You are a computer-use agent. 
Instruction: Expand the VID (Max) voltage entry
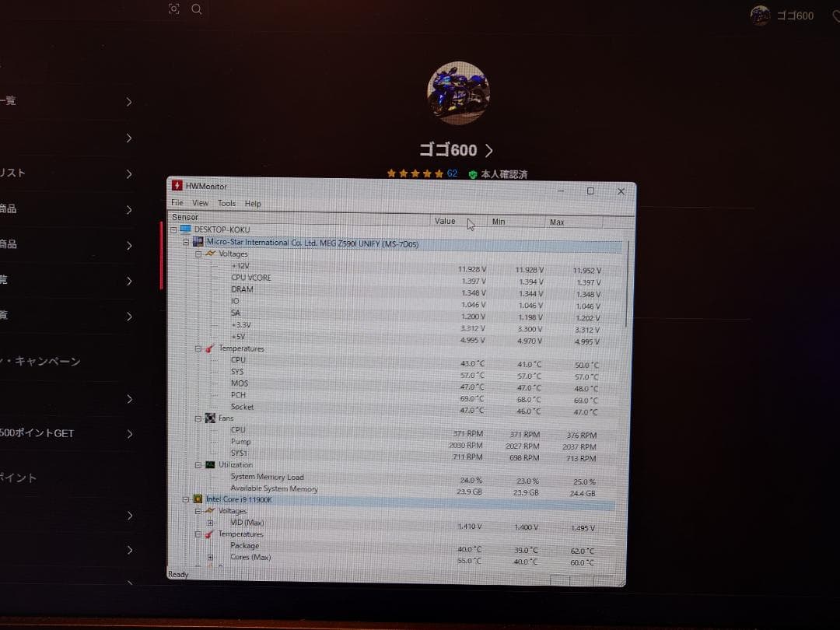(x=208, y=522)
